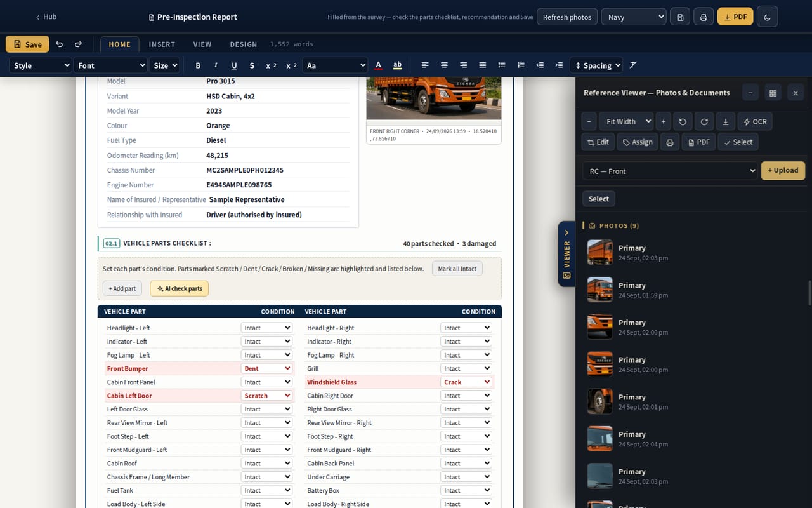Image resolution: width=812 pixels, height=508 pixels.
Task: Switch to the VIEW tab
Action: pyautogui.click(x=202, y=44)
